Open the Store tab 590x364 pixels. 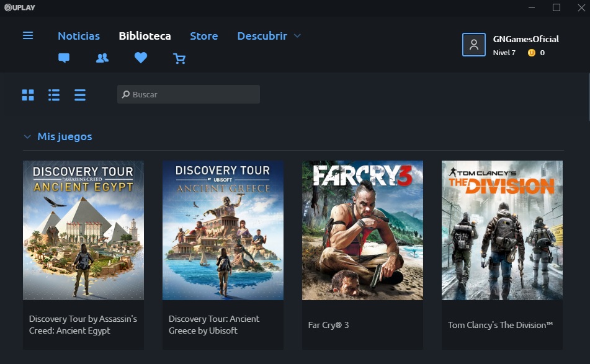[x=204, y=36]
